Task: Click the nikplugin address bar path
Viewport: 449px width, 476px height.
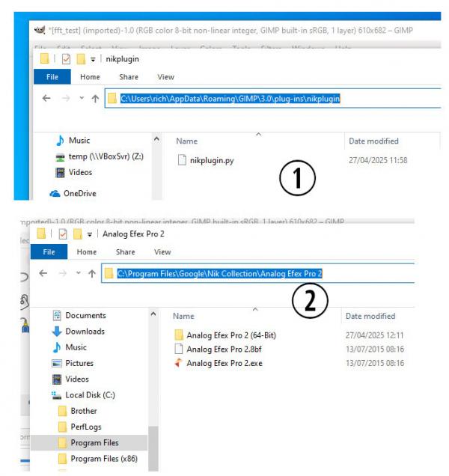Action: click(x=230, y=98)
